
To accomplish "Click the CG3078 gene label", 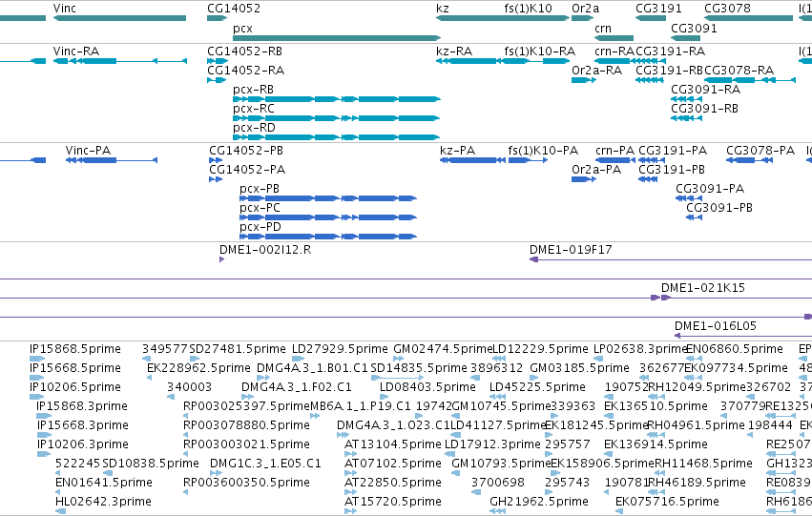I will click(727, 9).
